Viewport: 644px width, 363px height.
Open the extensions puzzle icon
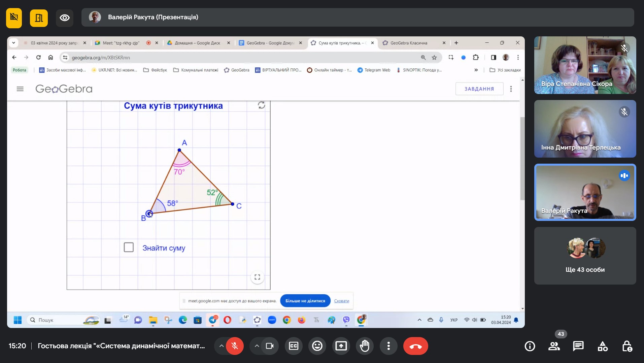(476, 57)
